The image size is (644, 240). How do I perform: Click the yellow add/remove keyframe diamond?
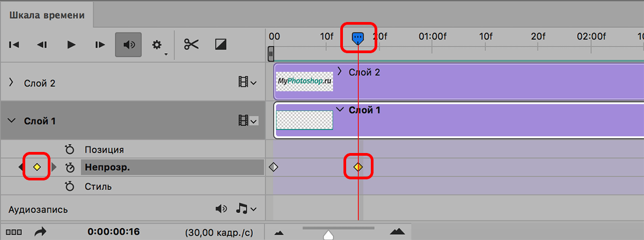point(37,168)
